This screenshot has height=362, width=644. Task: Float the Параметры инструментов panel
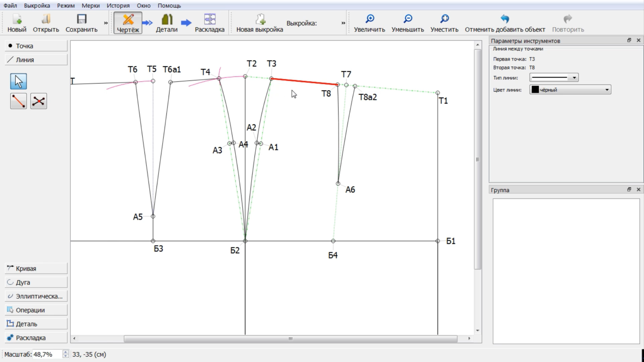[x=629, y=40]
